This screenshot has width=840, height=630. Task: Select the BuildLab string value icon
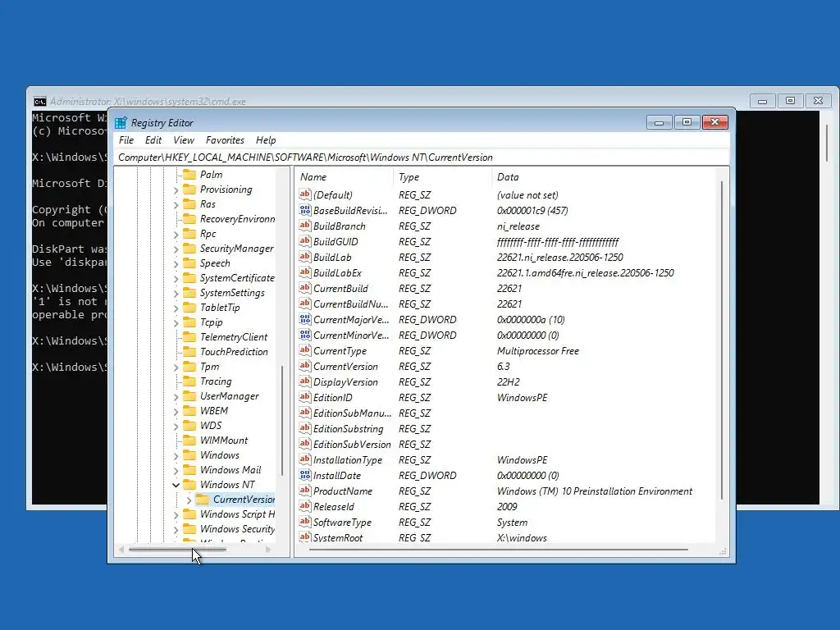point(305,257)
